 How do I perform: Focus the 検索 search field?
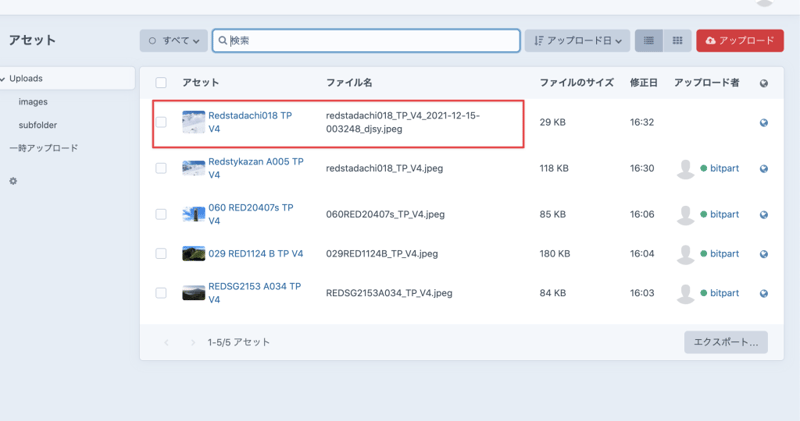(x=370, y=41)
